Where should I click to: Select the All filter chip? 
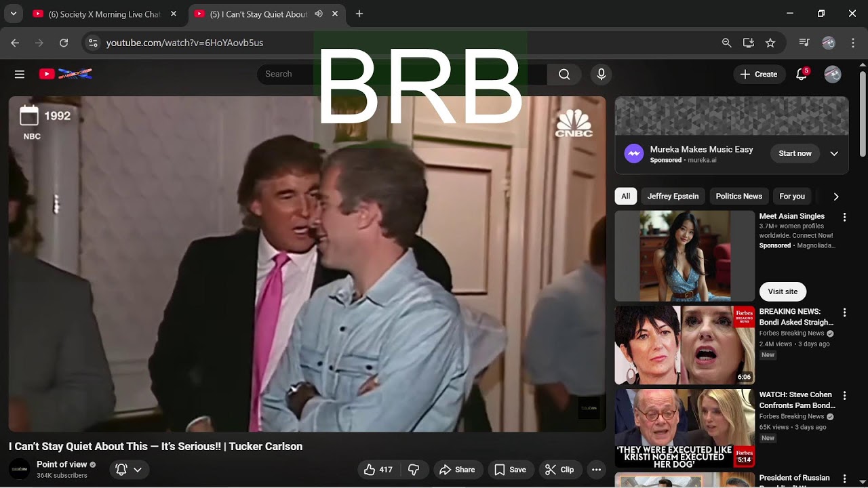[625, 197]
